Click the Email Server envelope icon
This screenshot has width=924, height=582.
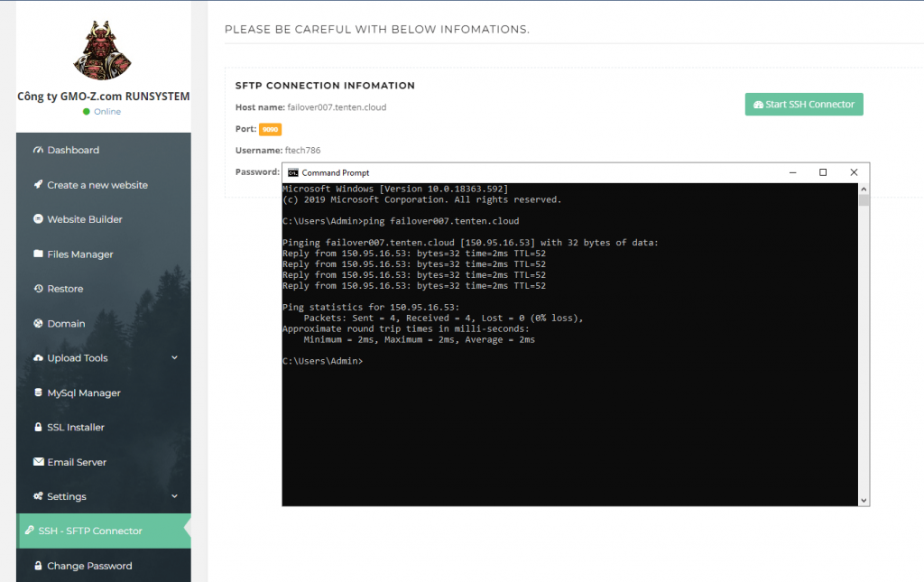tap(39, 462)
